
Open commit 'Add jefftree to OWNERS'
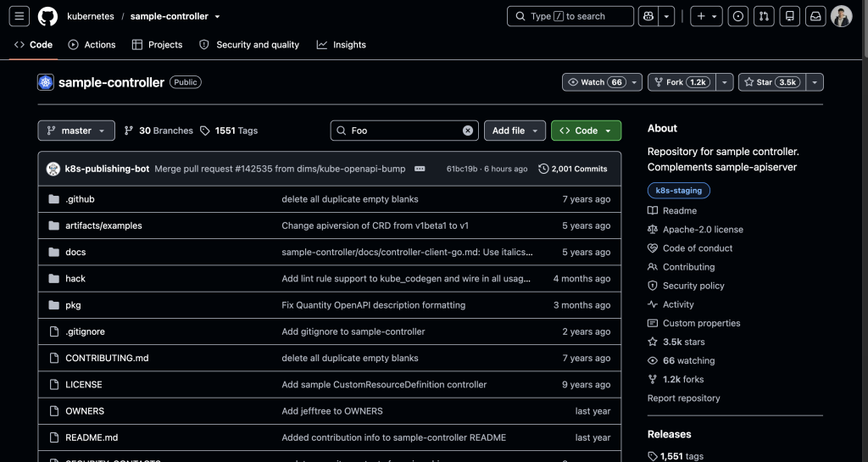click(x=332, y=411)
